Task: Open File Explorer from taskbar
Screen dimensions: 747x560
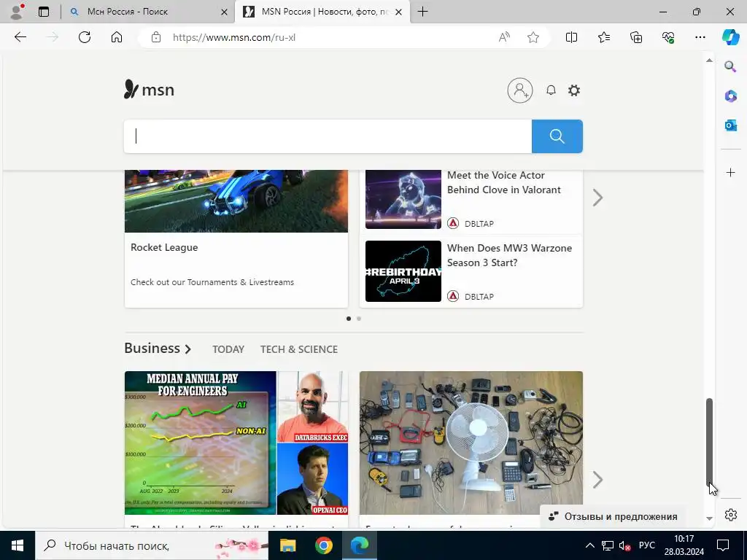Action: click(287, 545)
